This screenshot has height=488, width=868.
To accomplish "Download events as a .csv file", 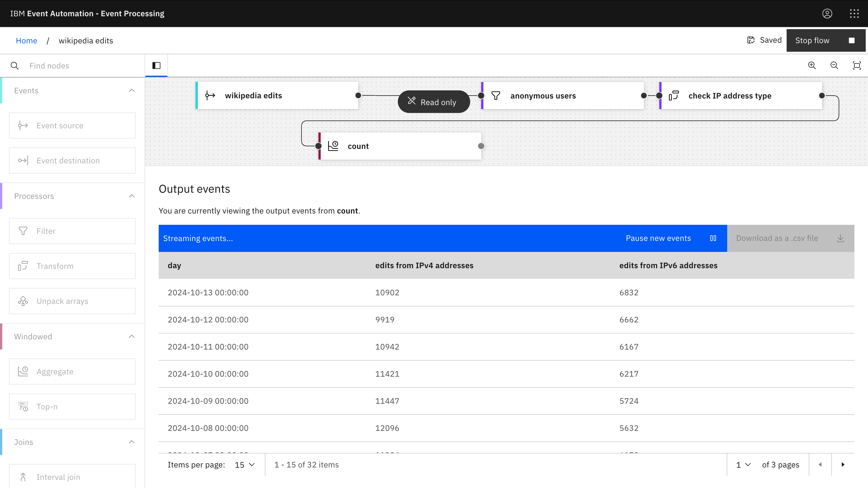I will coord(790,238).
